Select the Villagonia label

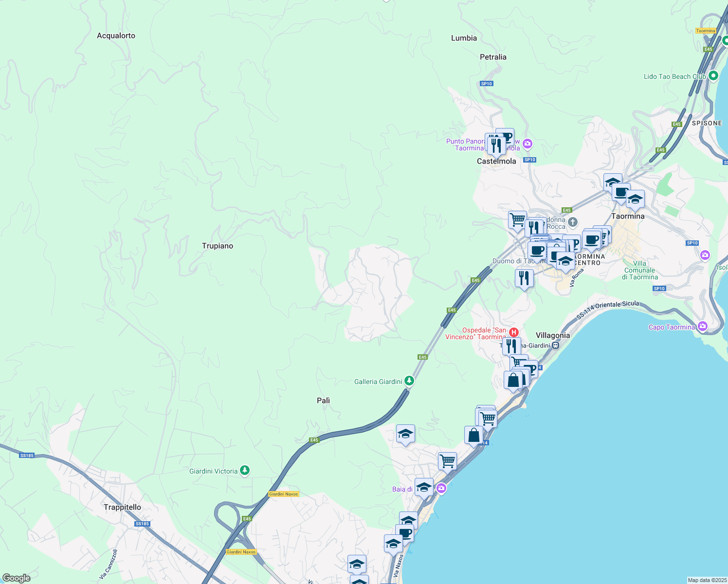click(x=553, y=335)
